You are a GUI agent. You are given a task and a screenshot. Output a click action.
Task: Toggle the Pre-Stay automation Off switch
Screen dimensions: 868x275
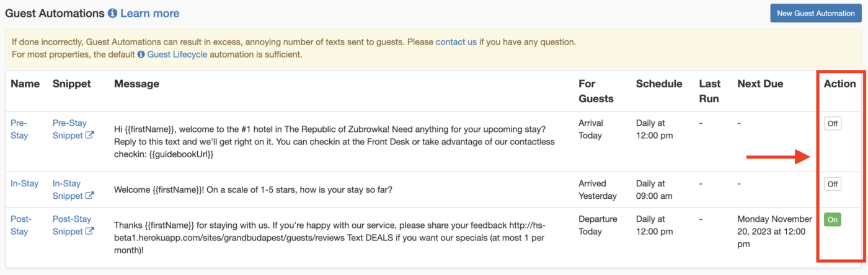click(x=833, y=123)
